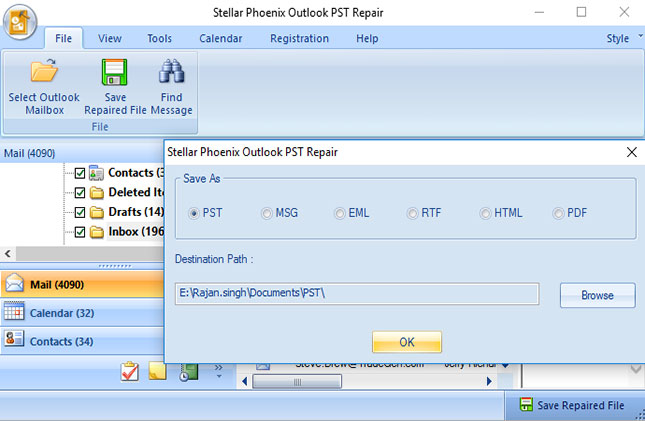
Task: Confirm with the OK button
Action: point(407,342)
